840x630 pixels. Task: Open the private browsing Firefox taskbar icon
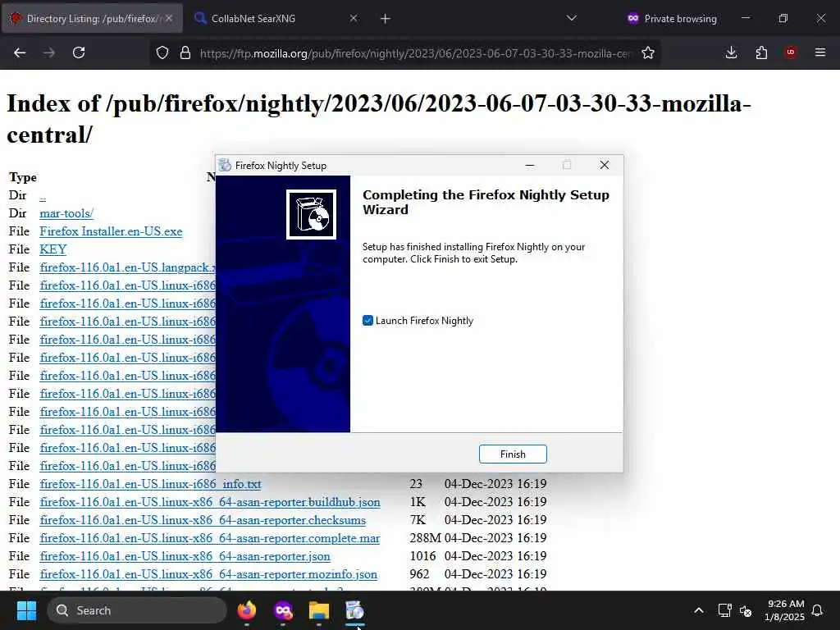283,610
